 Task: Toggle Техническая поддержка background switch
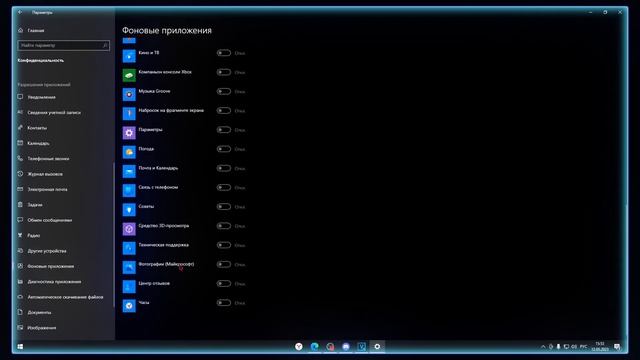click(224, 245)
